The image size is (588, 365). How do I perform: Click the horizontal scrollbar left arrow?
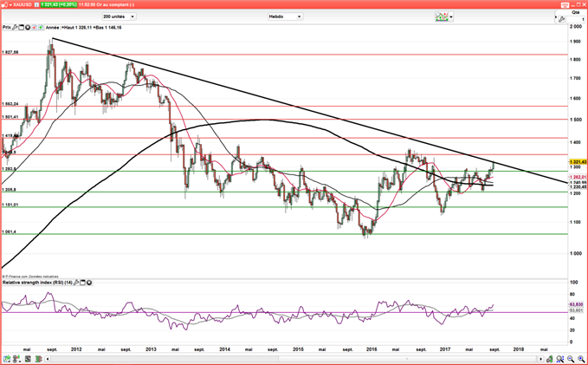pos(48,359)
